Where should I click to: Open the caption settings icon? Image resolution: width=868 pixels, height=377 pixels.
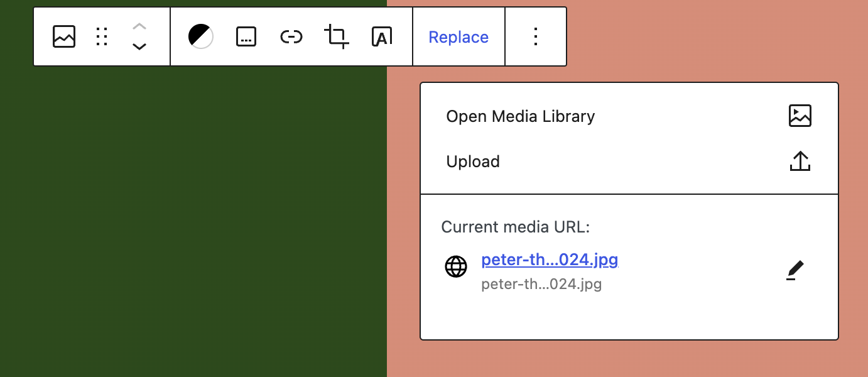[246, 36]
